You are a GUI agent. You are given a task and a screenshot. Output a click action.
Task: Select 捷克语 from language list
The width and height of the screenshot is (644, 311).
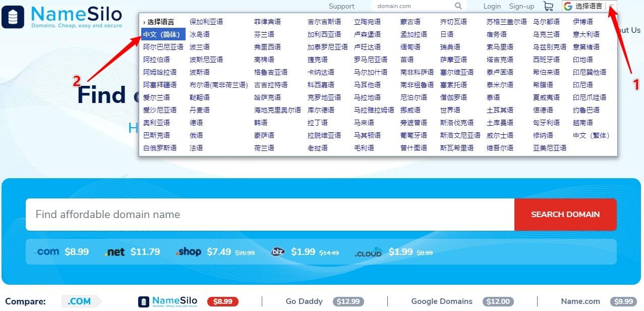click(x=317, y=60)
